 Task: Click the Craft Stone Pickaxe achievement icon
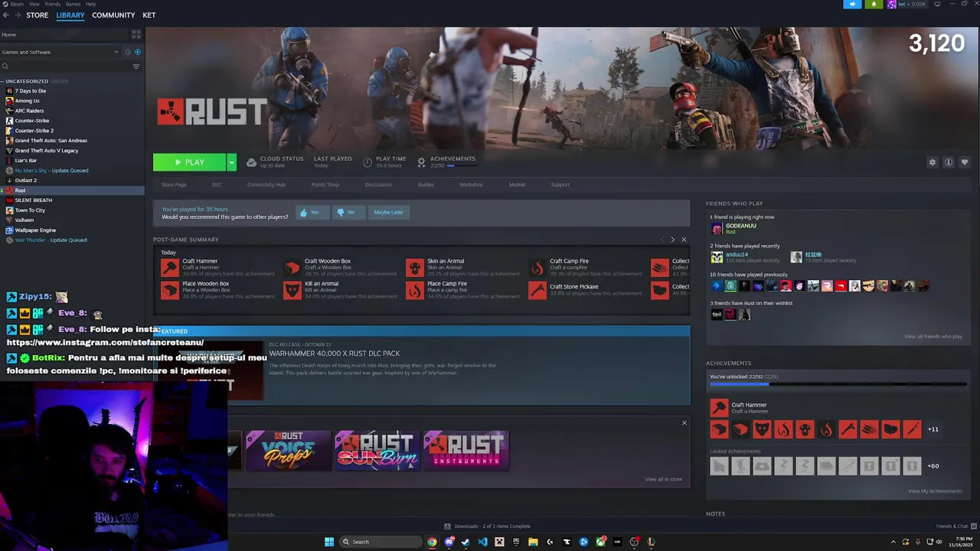(x=537, y=290)
